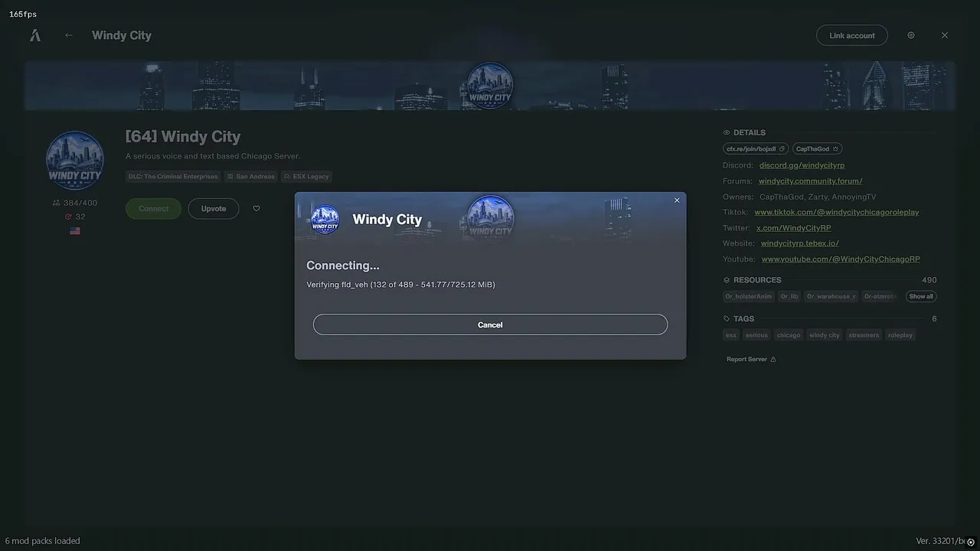Image resolution: width=980 pixels, height=551 pixels.
Task: Click the FiveM logo icon in the top bar
Action: (x=34, y=35)
